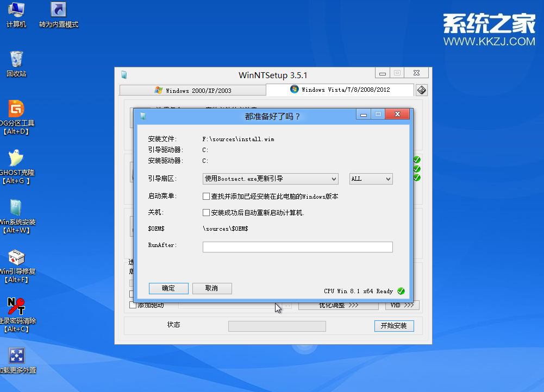Click the 转为内置模式 shortcut icon

58,10
